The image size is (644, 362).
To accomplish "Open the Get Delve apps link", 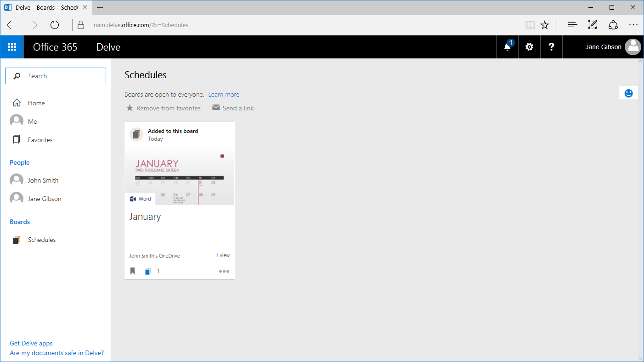I will pos(31,343).
